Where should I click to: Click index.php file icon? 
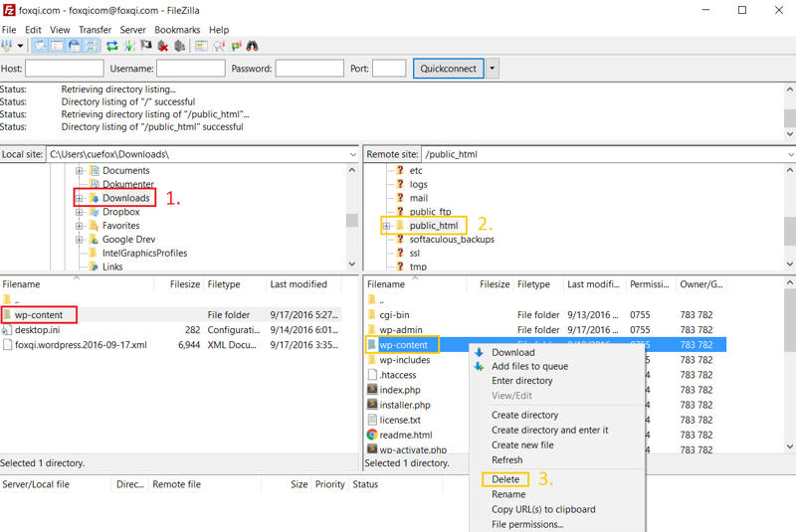[372, 390]
